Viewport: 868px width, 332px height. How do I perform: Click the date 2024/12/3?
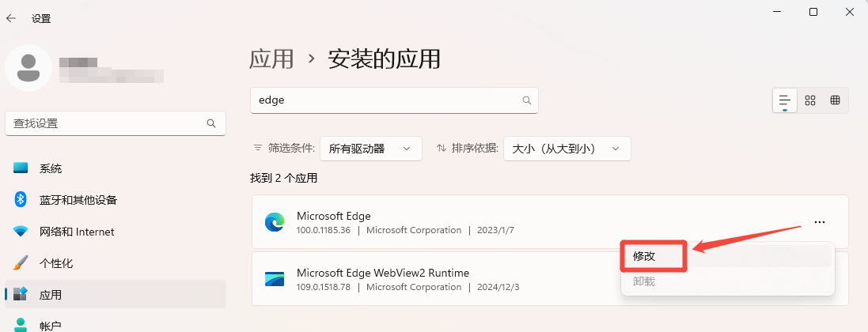click(498, 287)
